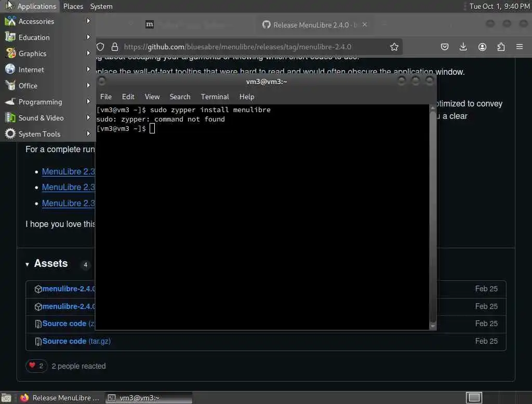Click the '2 people reacted' text
The height and width of the screenshot is (404, 532).
79,366
